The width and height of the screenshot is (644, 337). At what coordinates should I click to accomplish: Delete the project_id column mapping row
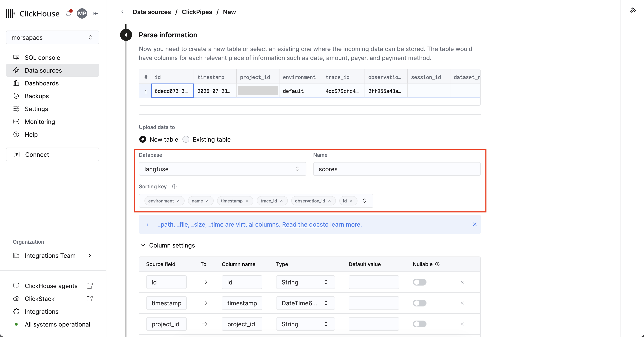click(462, 324)
